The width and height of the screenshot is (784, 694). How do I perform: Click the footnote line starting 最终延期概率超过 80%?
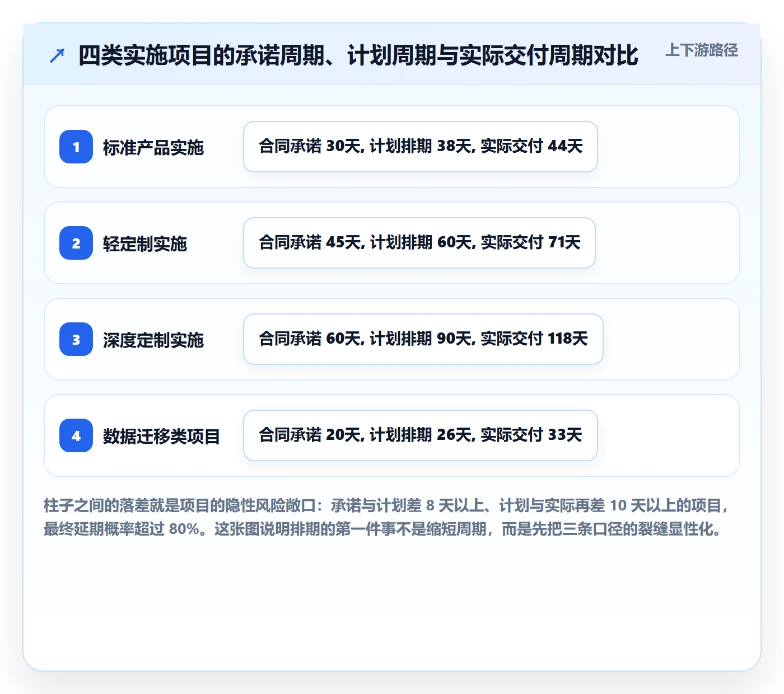pos(383,529)
